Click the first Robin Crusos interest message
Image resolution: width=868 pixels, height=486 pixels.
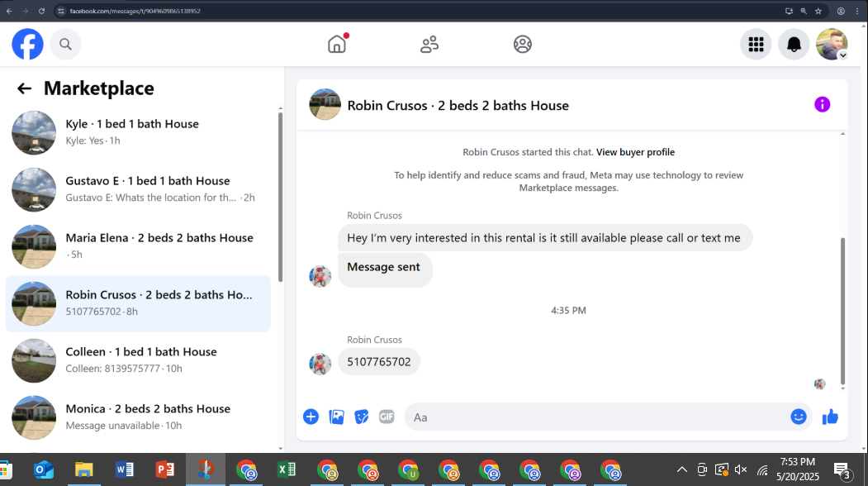(x=545, y=238)
